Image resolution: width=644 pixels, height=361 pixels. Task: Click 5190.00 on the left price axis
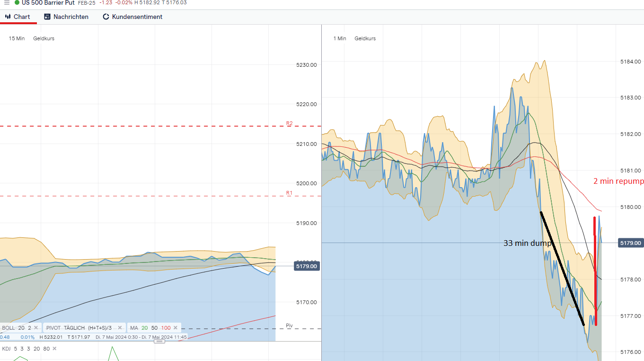coord(307,223)
